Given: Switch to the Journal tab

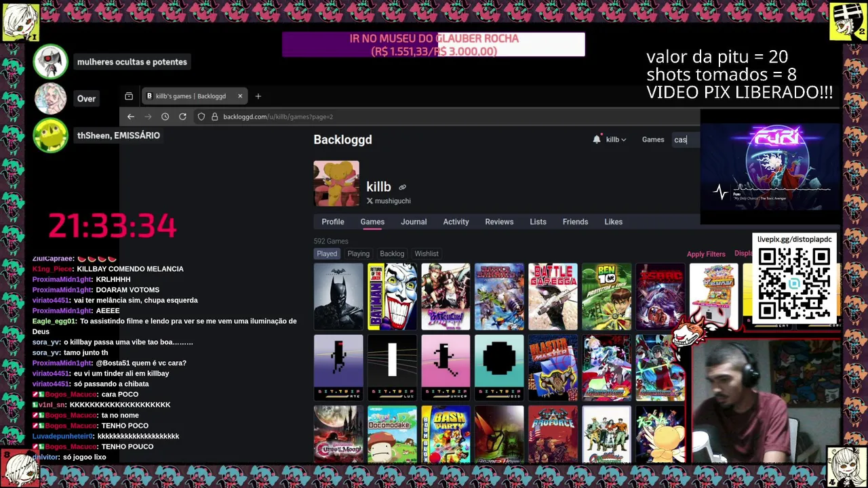Looking at the screenshot, I should (x=414, y=222).
